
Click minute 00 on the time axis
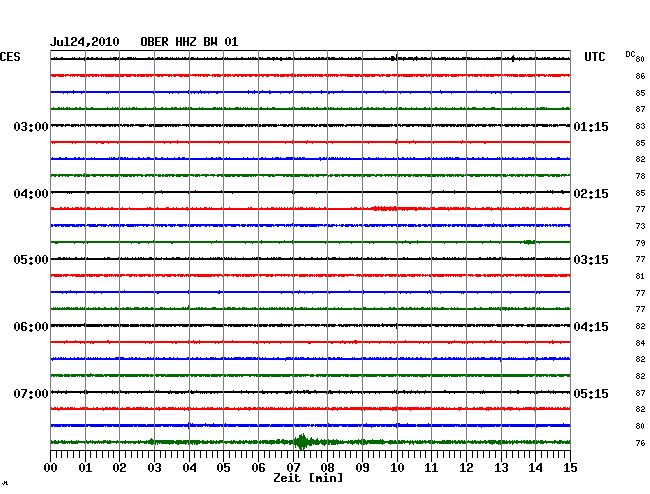tap(51, 467)
